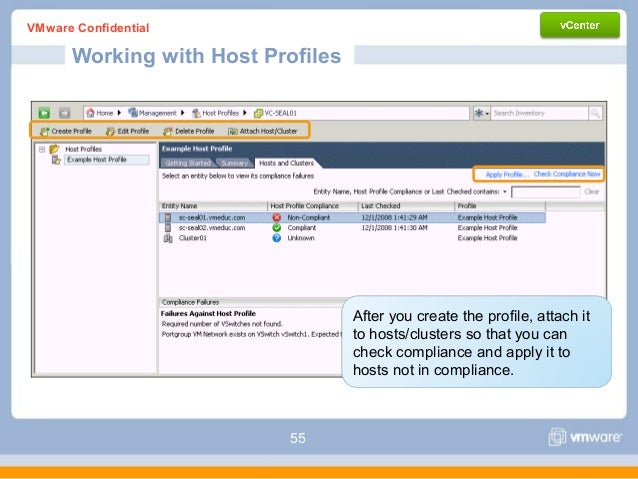Click the compliance filter text box
This screenshot has width=638, height=479.
(x=546, y=192)
